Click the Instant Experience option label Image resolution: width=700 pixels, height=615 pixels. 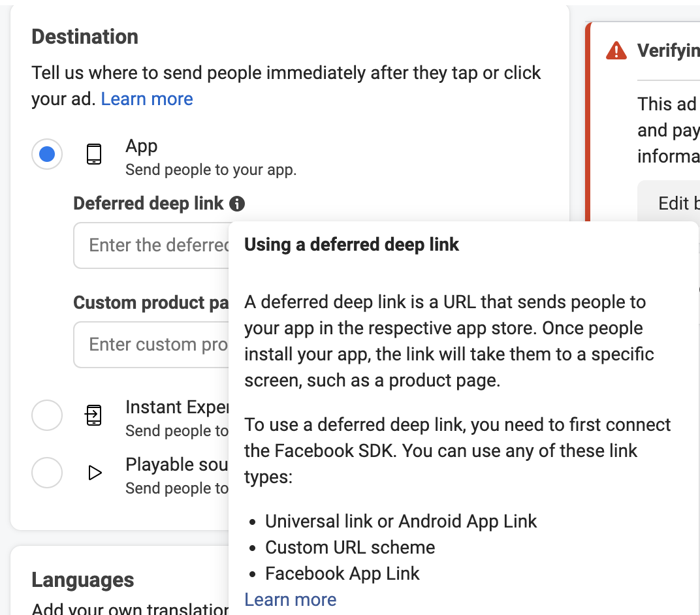click(x=177, y=407)
